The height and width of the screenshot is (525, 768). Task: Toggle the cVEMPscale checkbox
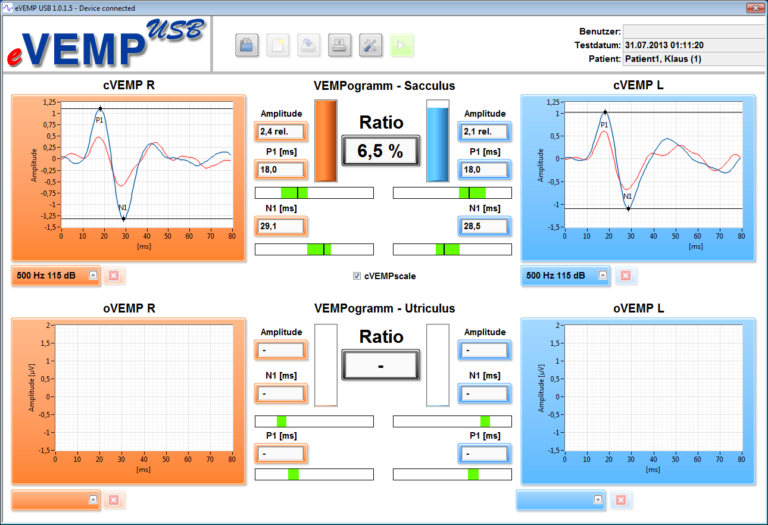(357, 276)
